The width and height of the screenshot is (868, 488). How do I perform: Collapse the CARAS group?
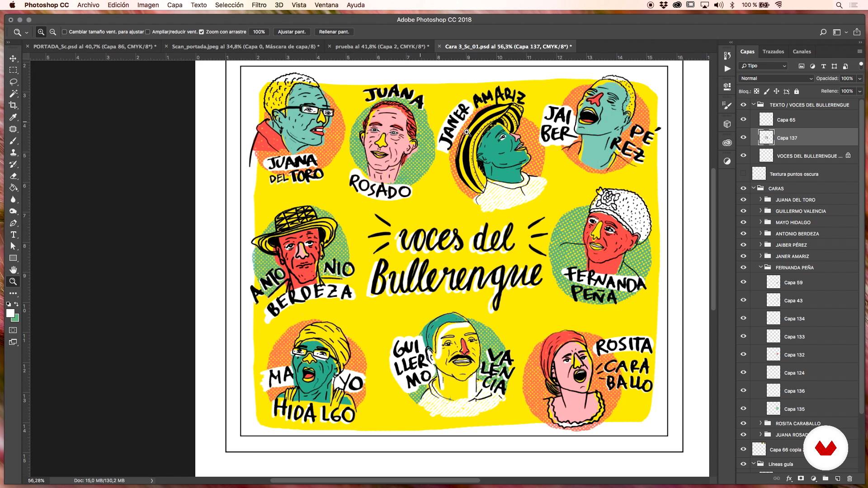click(754, 188)
